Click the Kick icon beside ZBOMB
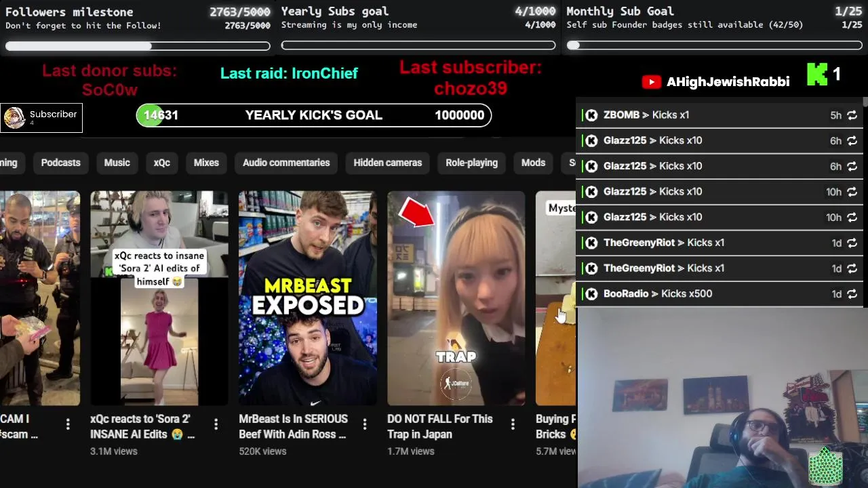The width and height of the screenshot is (868, 488). (x=591, y=115)
